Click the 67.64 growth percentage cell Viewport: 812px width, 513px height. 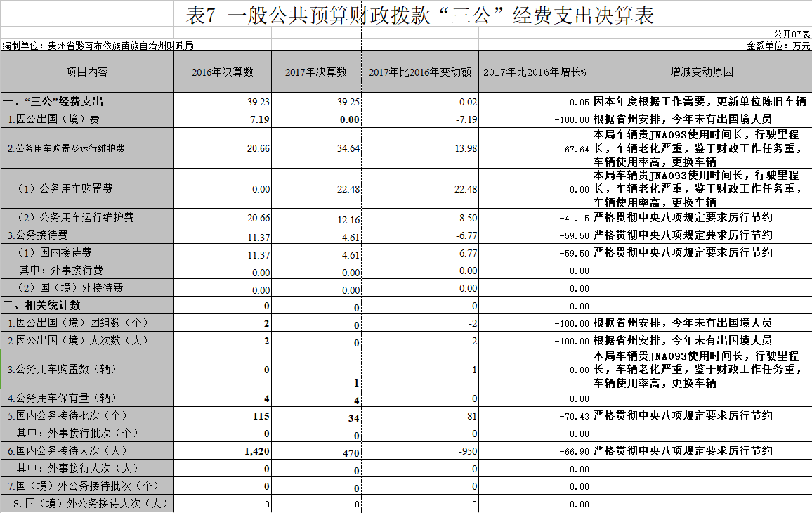click(535, 149)
